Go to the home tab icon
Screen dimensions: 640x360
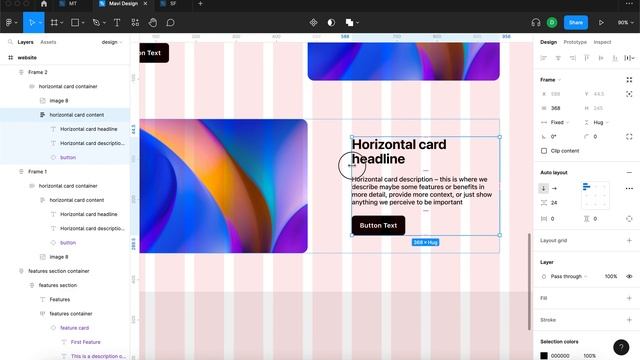pos(44,4)
